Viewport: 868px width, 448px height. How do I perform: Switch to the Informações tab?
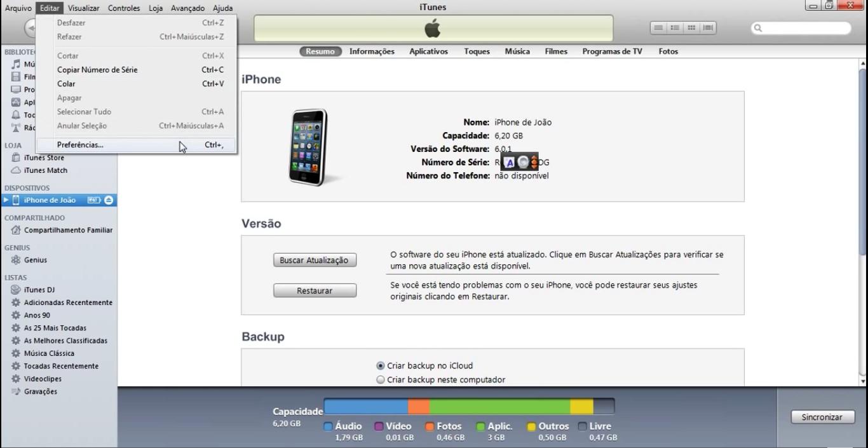[x=372, y=51]
